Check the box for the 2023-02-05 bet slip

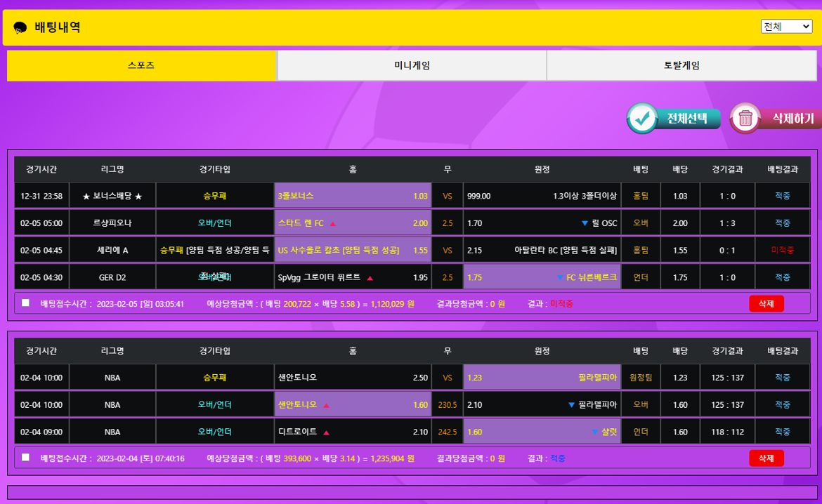(26, 303)
